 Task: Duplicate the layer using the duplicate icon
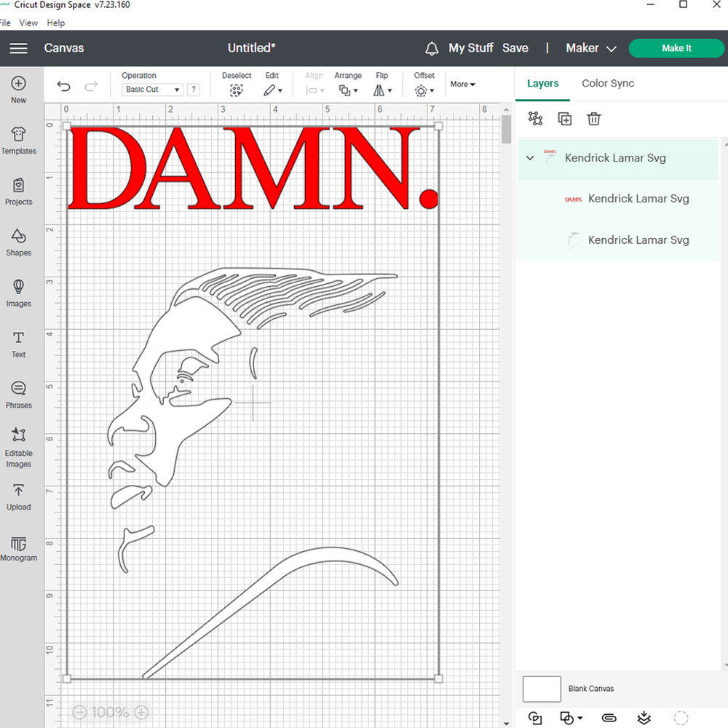coord(565,119)
